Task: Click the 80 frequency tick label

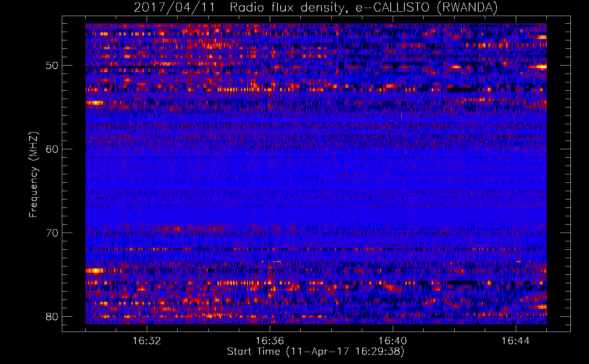Action: coord(52,317)
